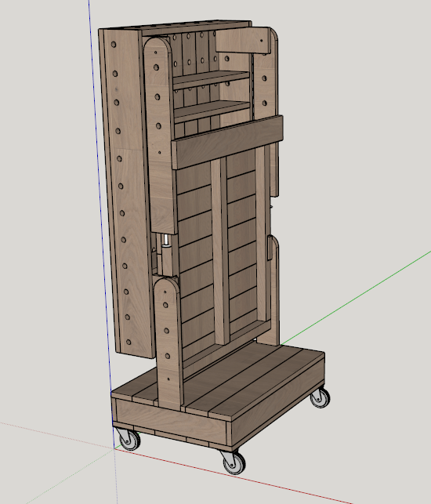Click the solid green axis line
This screenshot has height=504, width=431.
coord(355,297)
